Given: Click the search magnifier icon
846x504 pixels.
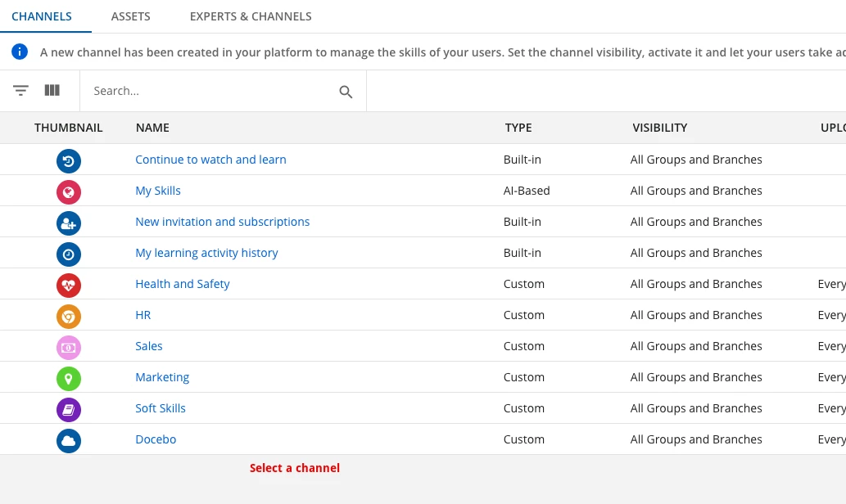Looking at the screenshot, I should pos(346,92).
